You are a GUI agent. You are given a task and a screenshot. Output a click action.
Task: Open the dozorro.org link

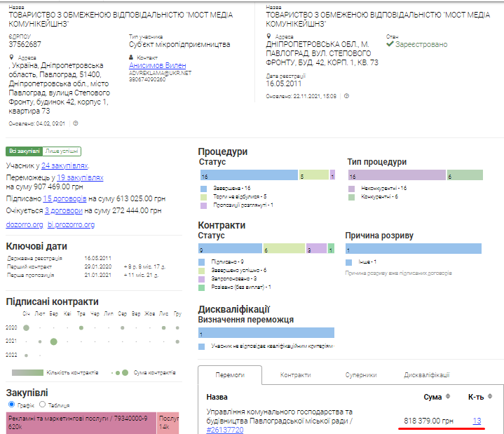point(24,224)
